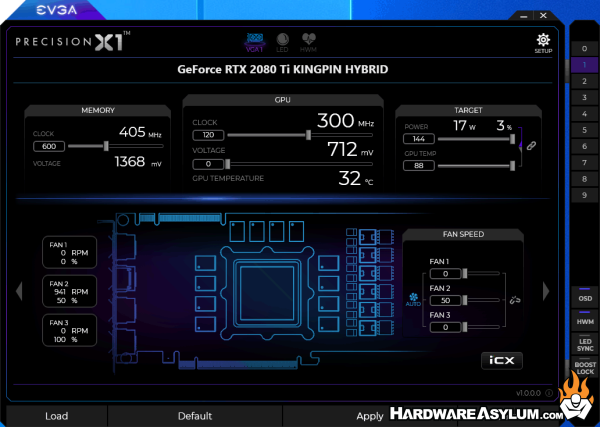Screen dimensions: 600x427
Task: Click the Default button
Action: pos(195,416)
